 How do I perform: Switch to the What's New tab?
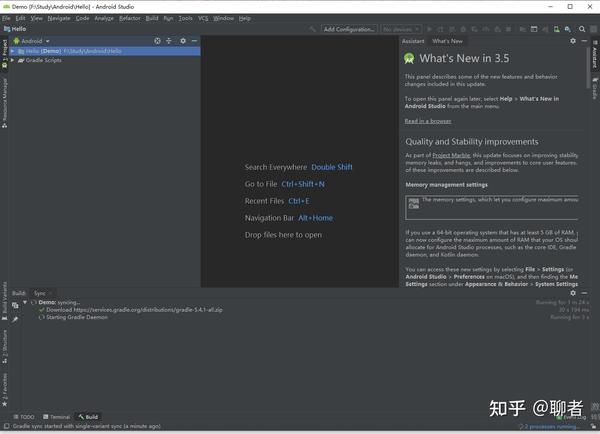click(x=447, y=41)
